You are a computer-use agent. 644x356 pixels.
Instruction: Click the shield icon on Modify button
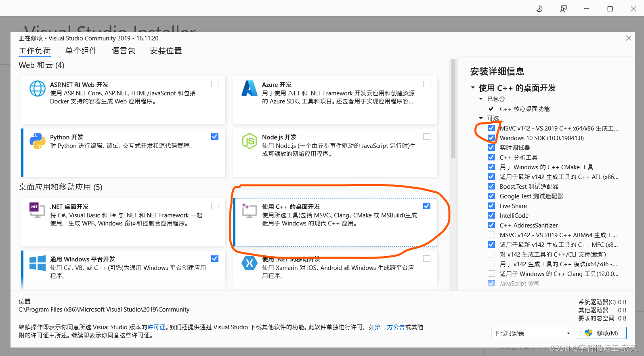[x=588, y=333]
